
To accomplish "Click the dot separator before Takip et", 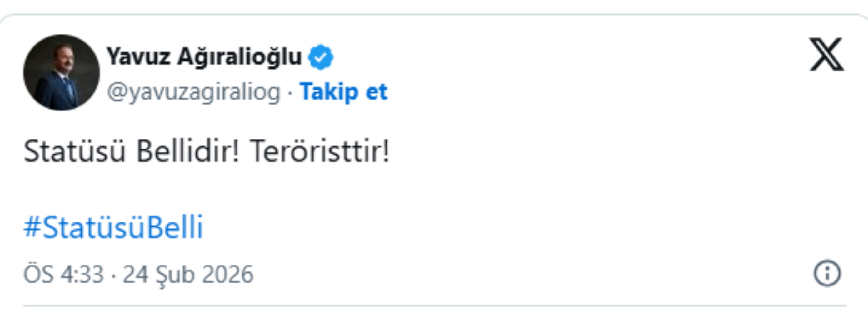I will (x=290, y=92).
